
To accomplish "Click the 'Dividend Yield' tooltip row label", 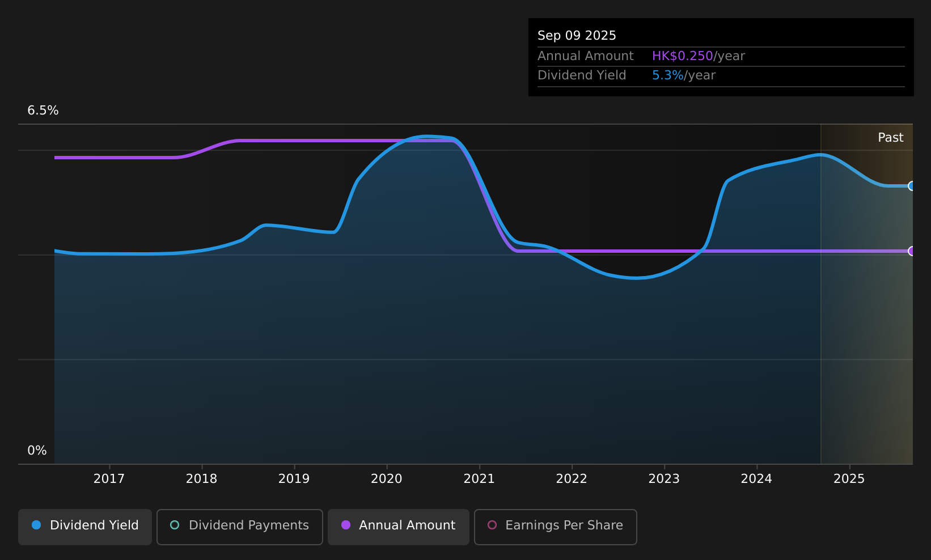I will 582,75.
